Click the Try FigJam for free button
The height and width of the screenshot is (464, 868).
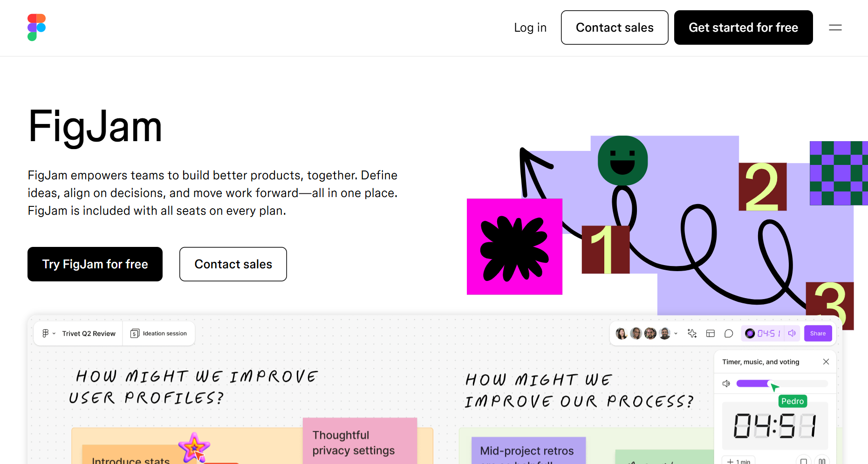click(95, 264)
